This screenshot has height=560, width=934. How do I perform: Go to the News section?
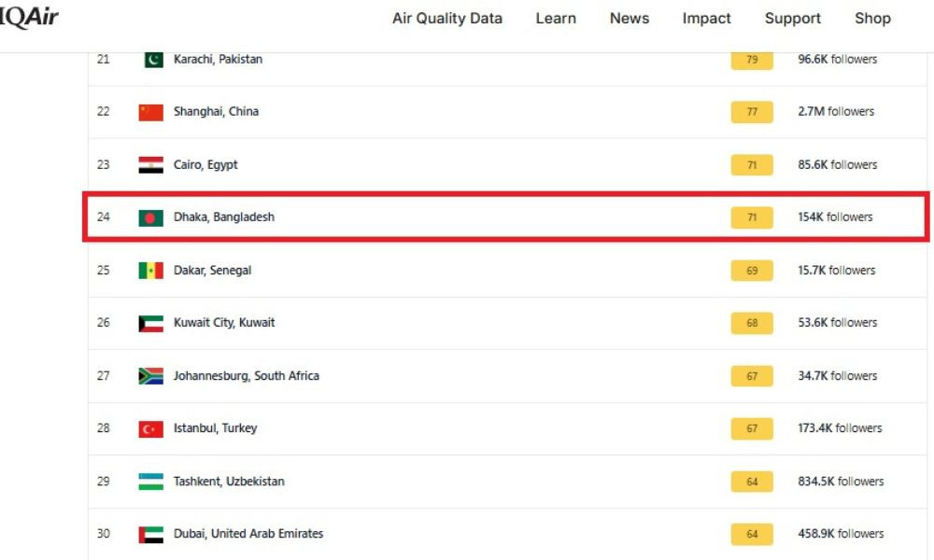[629, 19]
